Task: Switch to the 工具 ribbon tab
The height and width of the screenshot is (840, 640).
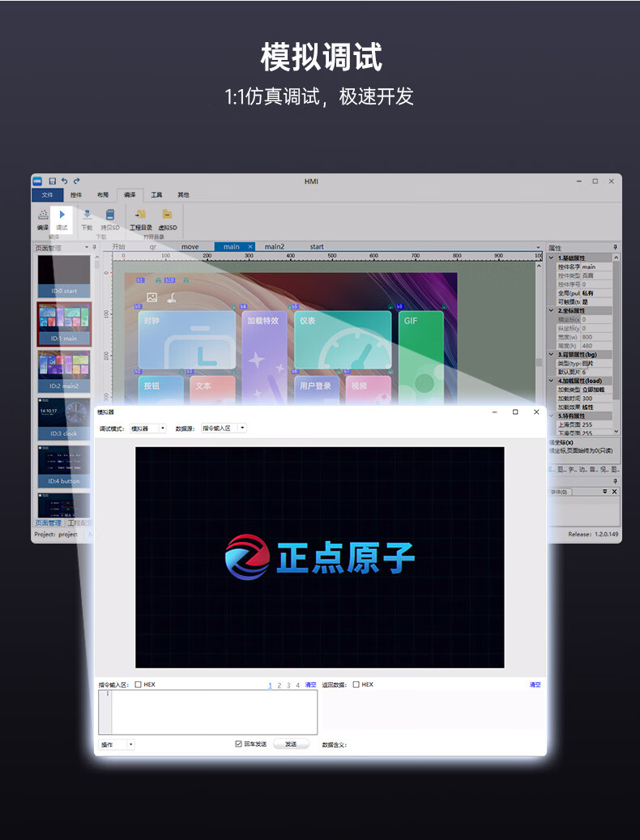Action: point(156,194)
